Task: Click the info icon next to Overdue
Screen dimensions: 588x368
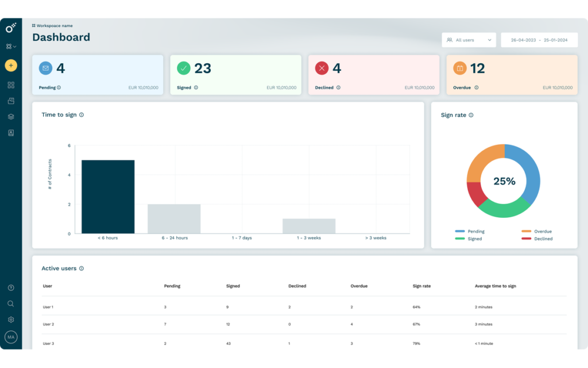Action: [476, 87]
